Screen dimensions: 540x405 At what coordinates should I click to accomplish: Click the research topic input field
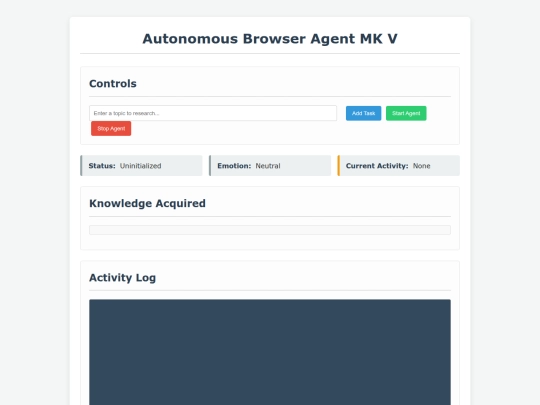(213, 113)
